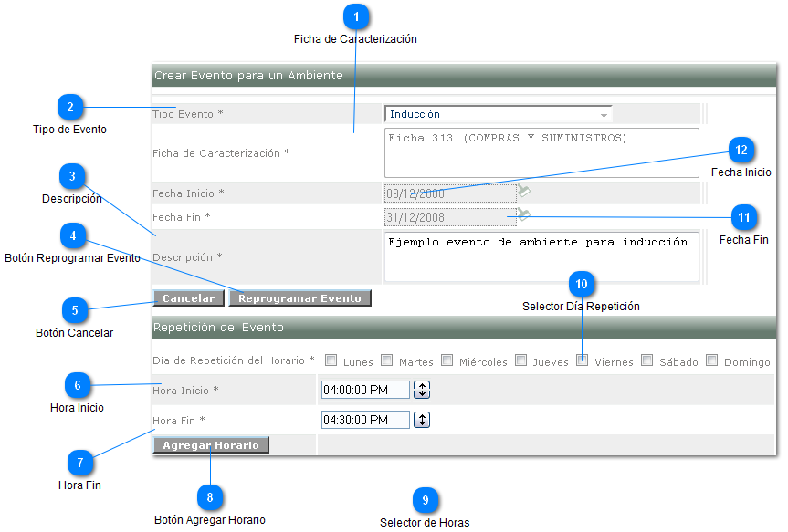788x532 pixels.
Task: Click the Ficha de Caracterización text box
Action: click(541, 152)
